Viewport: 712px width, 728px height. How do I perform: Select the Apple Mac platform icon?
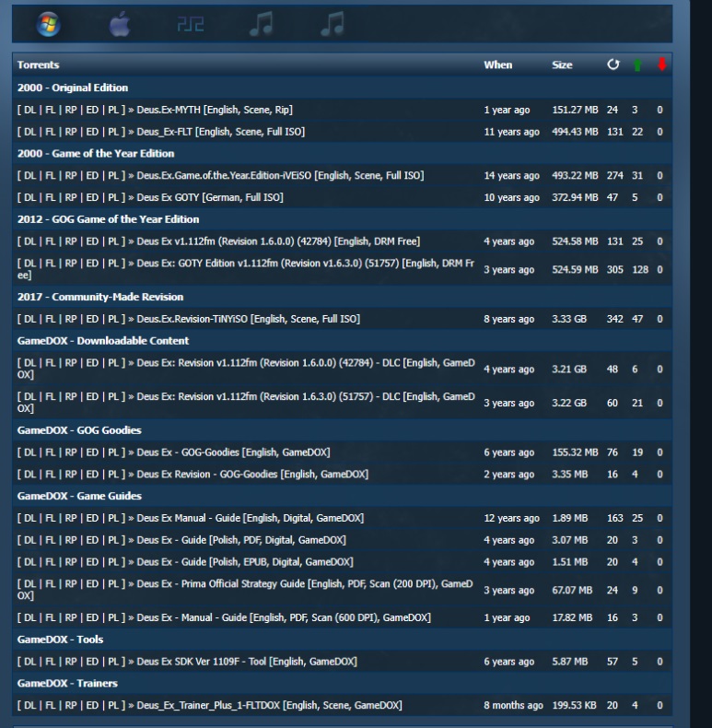click(x=120, y=25)
